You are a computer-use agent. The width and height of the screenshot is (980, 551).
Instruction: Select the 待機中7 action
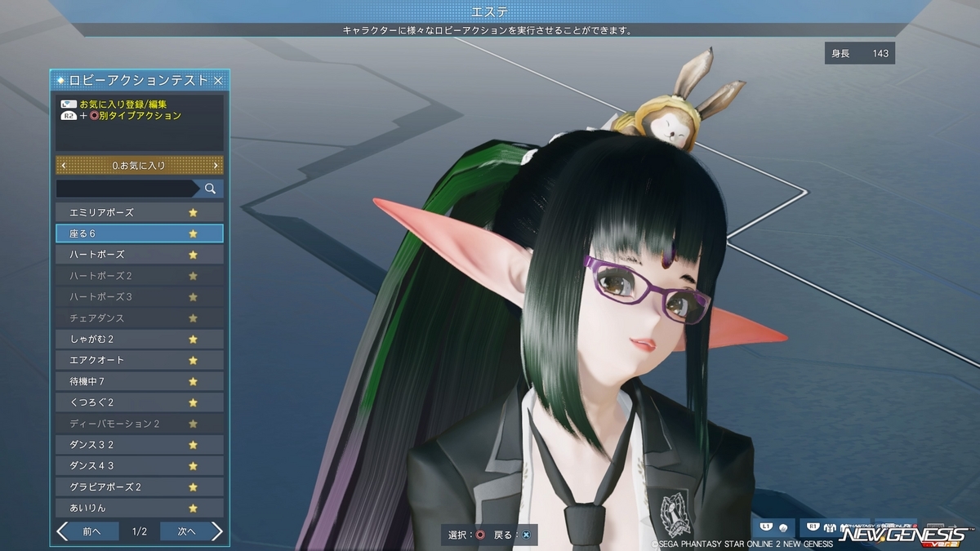coord(140,381)
